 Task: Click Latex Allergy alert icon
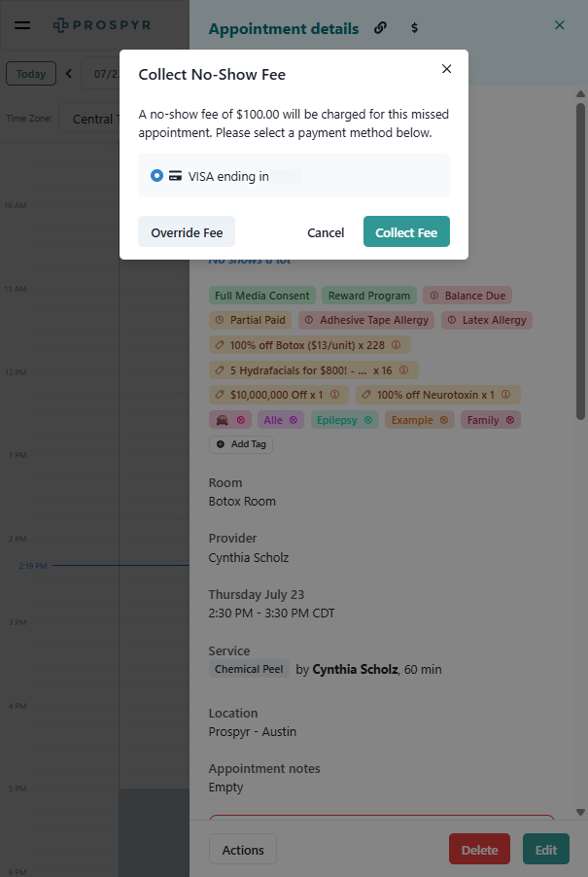[452, 320]
